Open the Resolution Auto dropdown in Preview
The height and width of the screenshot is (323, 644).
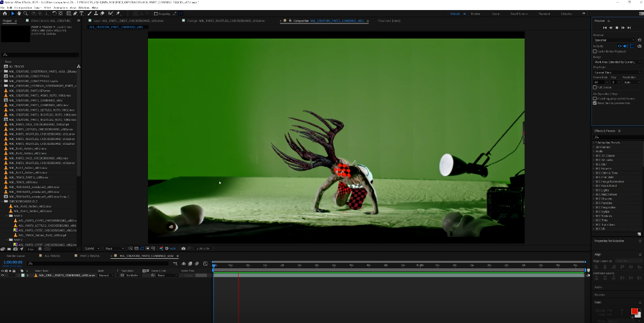[632, 82]
